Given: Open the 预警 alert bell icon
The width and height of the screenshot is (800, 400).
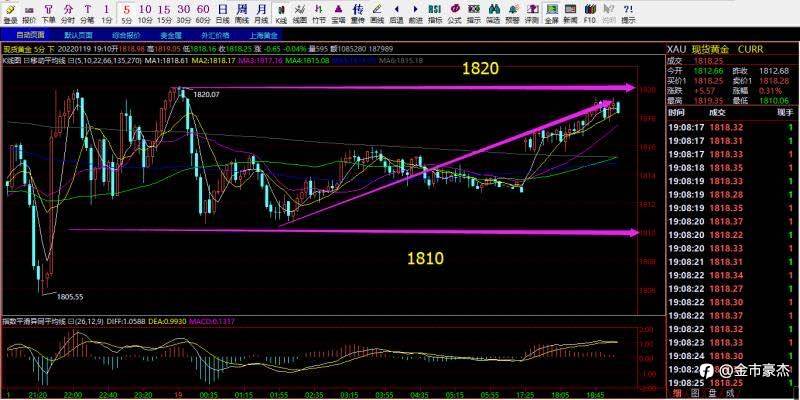Looking at the screenshot, I should coord(512,14).
